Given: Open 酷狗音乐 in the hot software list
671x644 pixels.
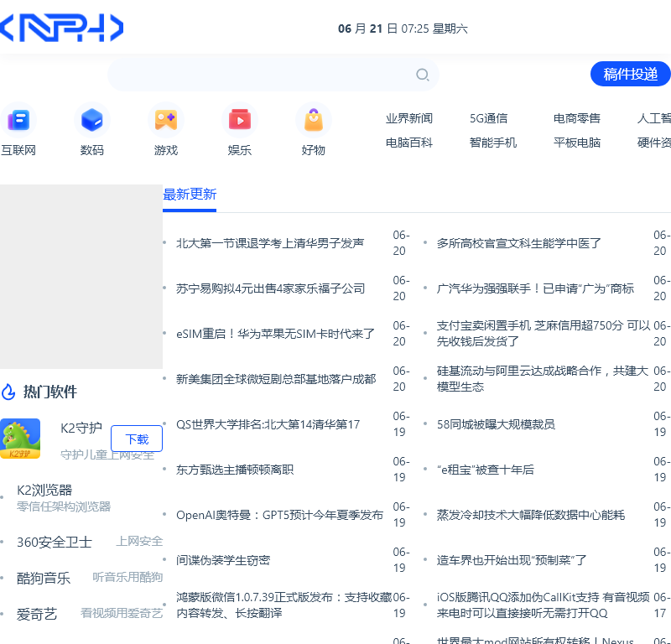Looking at the screenshot, I should (x=44, y=579).
